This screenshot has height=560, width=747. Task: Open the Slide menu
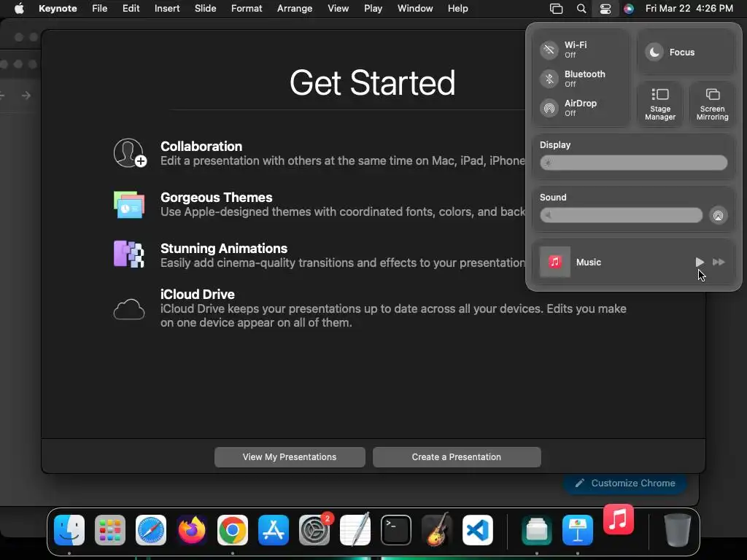[x=205, y=9]
